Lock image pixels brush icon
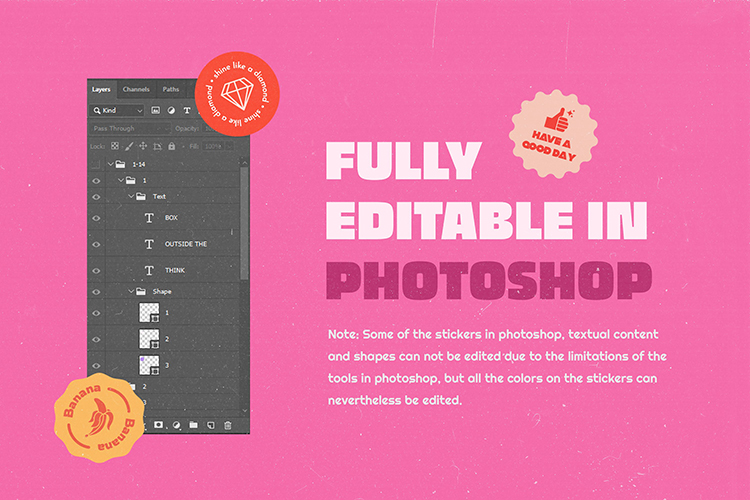This screenshot has width=750, height=500. (129, 146)
